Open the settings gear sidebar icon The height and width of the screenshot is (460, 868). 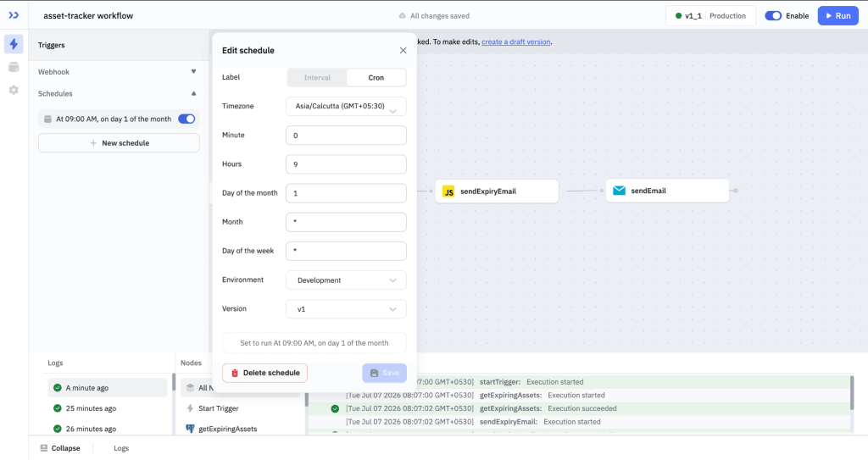coord(14,90)
